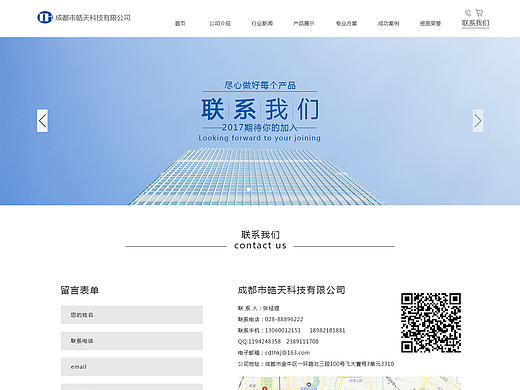This screenshot has height=390, width=520.
Task: Open the 首页 menu item
Action: point(180,23)
